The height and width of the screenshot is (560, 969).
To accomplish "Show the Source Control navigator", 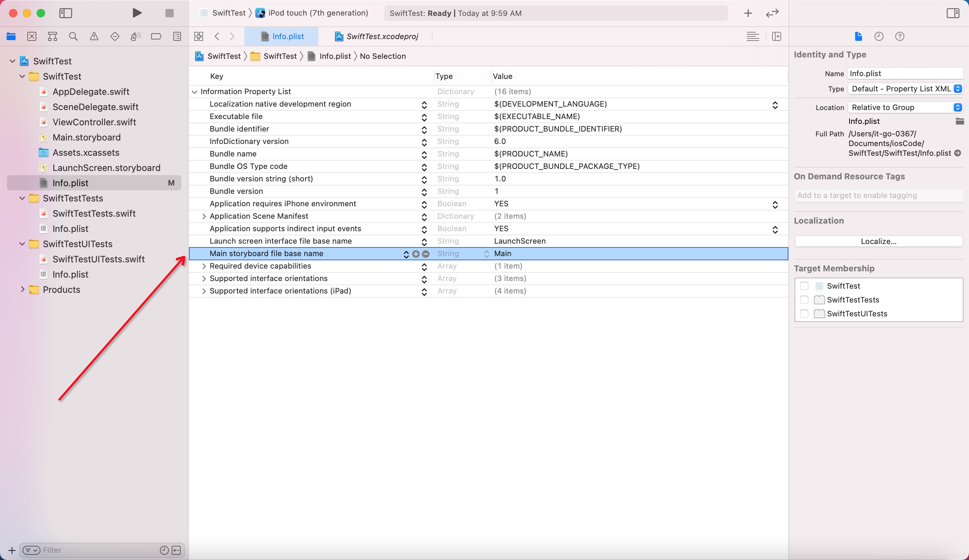I will point(32,37).
